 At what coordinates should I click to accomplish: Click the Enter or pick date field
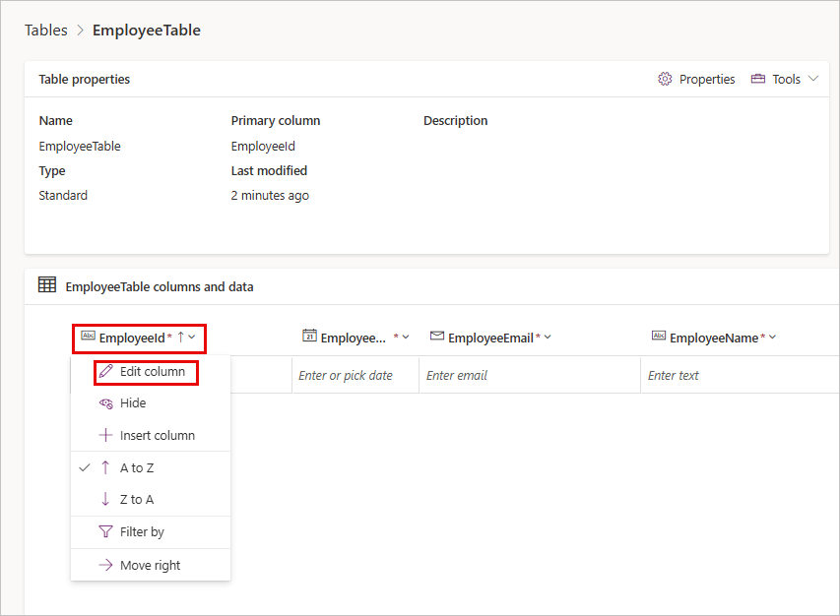coord(355,375)
